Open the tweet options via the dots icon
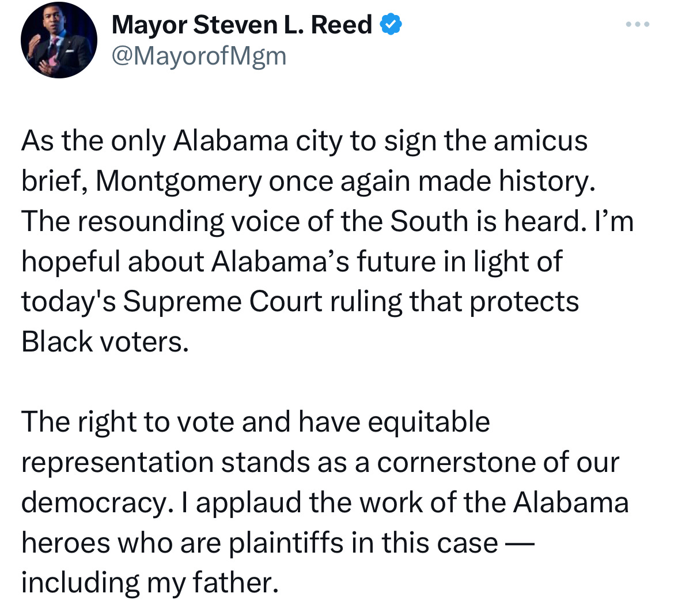The height and width of the screenshot is (616, 674). click(637, 24)
